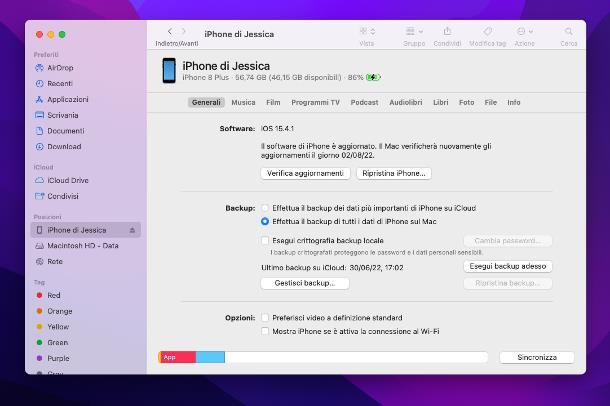Select backup all data on Mac option

(265, 221)
